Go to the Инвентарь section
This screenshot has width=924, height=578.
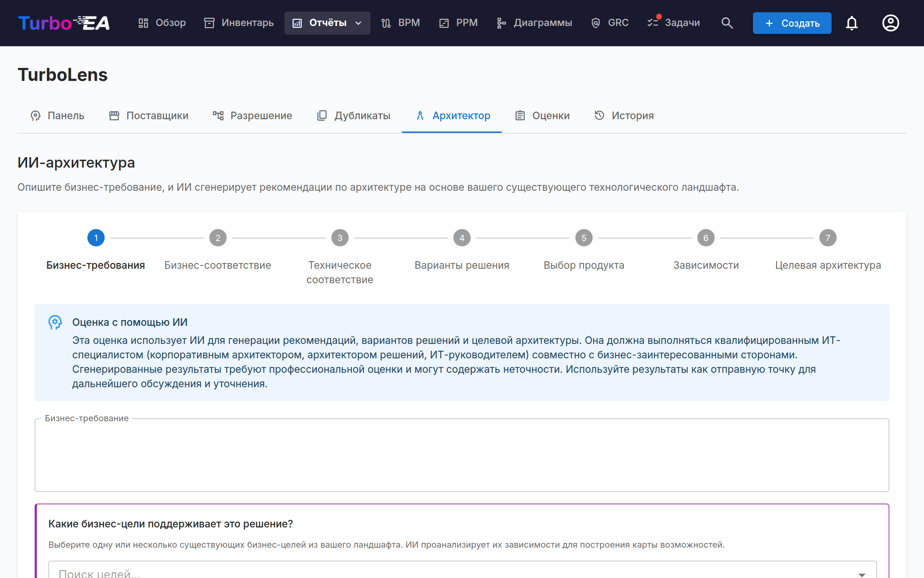coord(239,23)
